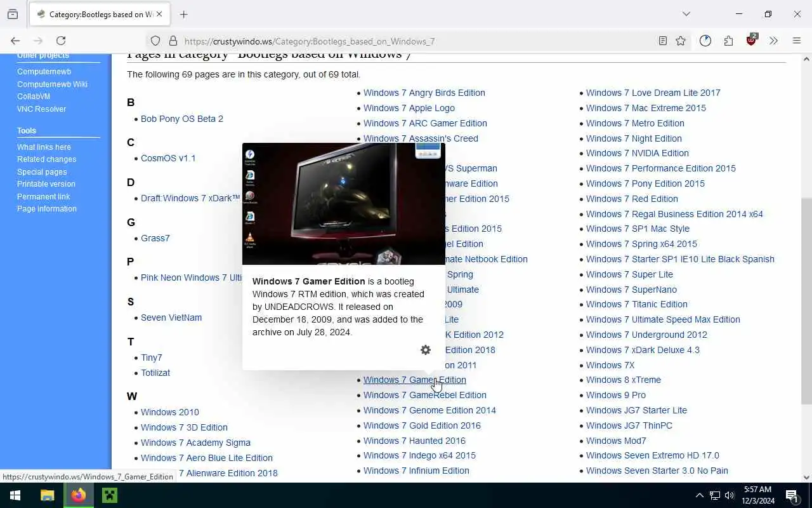
Task: Click scrollbar down arrow
Action: (x=806, y=478)
